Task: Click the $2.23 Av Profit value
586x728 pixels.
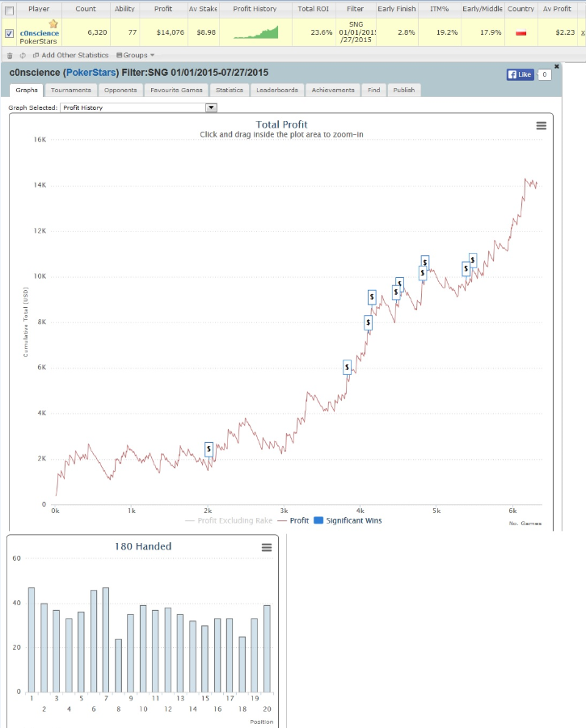Action: coord(565,32)
